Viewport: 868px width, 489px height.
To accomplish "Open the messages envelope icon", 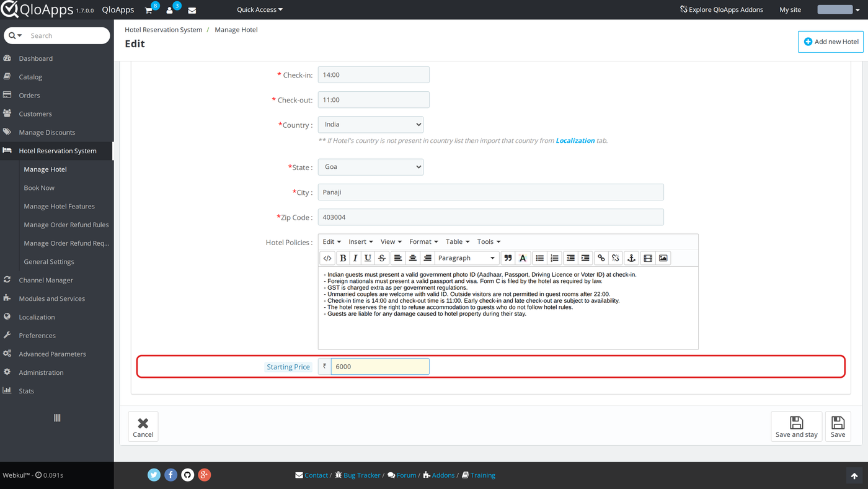I will click(x=192, y=10).
